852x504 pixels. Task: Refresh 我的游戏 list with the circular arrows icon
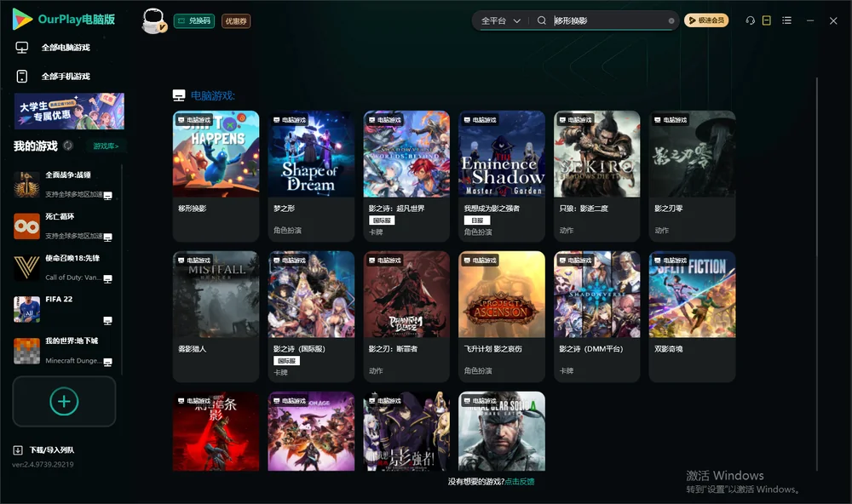(68, 146)
